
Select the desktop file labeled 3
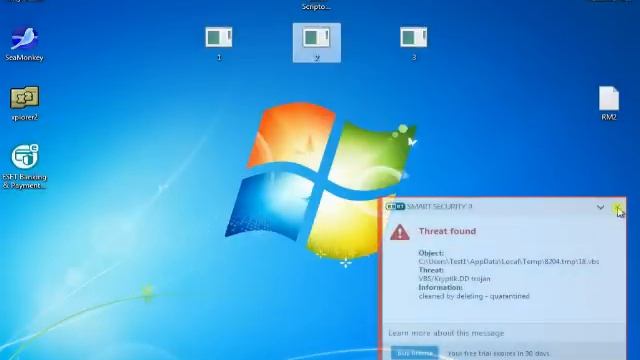tap(413, 43)
